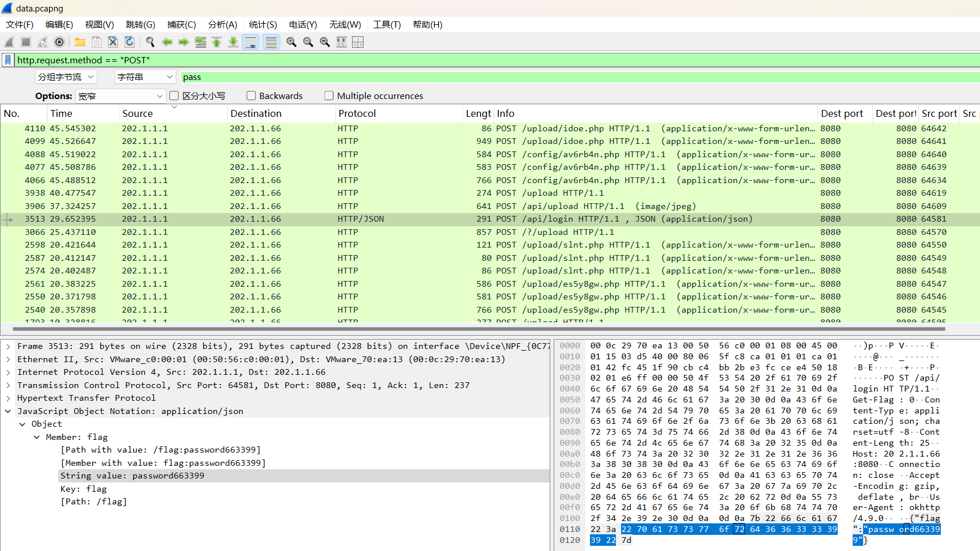Tick the Backwards checkbox

coord(251,96)
